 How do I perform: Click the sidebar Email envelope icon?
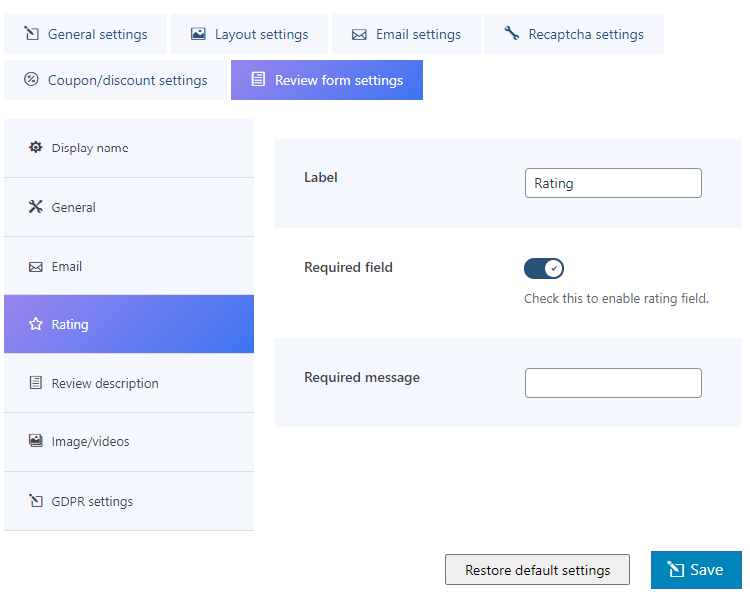35,267
